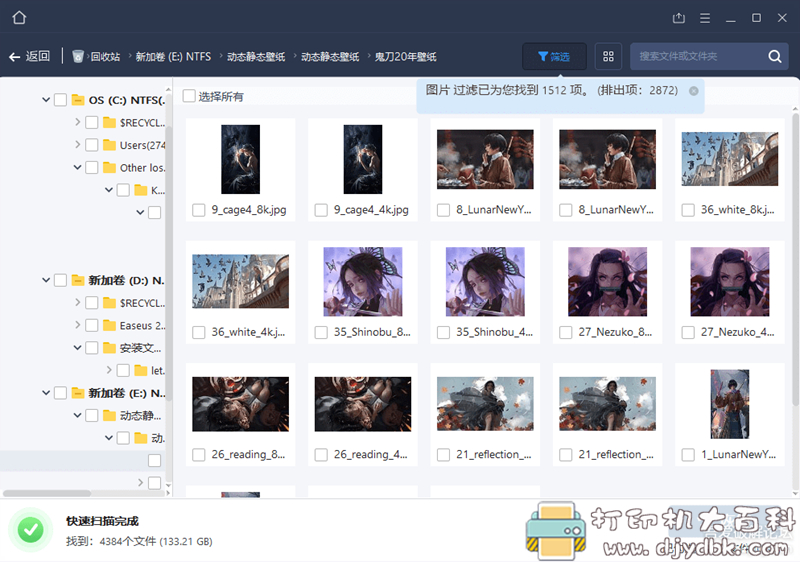This screenshot has height=562, width=800.
Task: Open 26_reading_4 thumbnail image
Action: tap(363, 404)
